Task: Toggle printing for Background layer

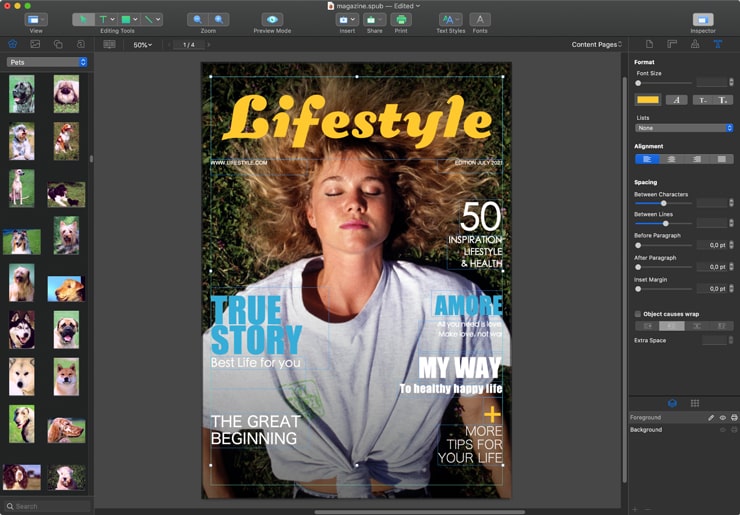Action: click(734, 430)
